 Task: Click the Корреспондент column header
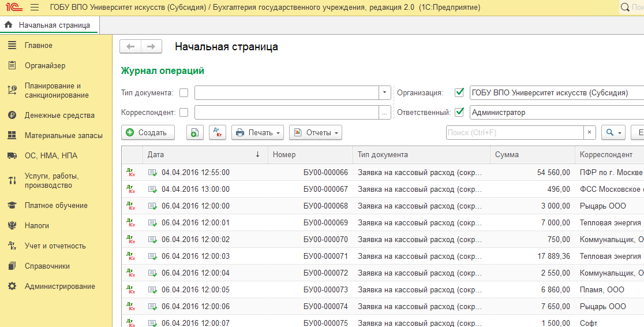609,155
